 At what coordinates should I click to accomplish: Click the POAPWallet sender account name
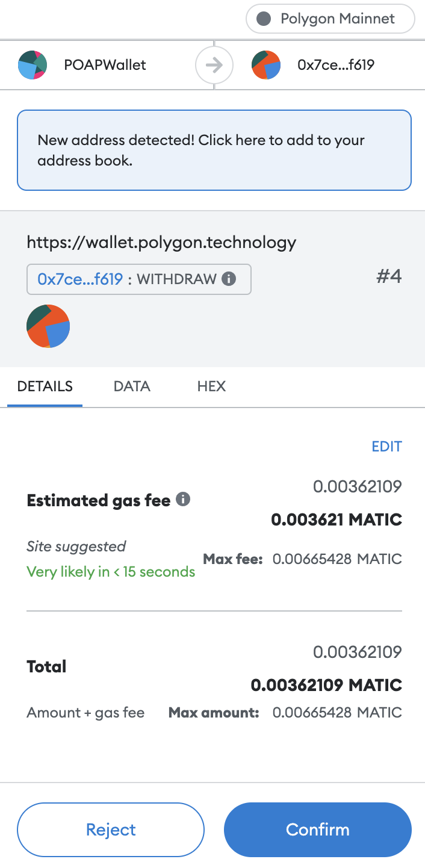click(x=105, y=65)
